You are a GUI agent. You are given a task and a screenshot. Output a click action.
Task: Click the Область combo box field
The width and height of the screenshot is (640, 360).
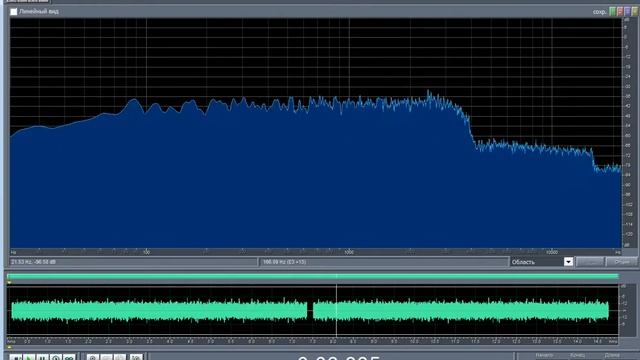tap(541, 262)
